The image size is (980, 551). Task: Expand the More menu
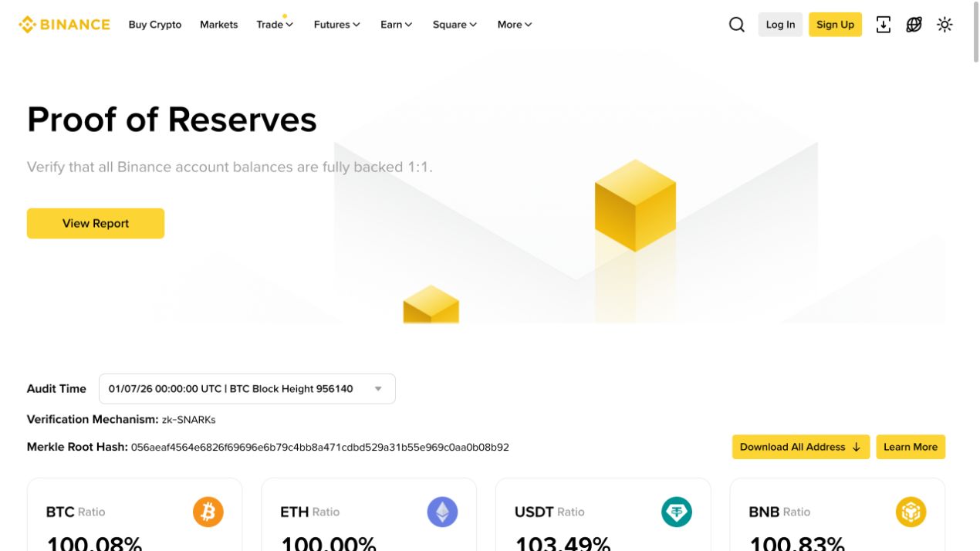[x=515, y=25]
